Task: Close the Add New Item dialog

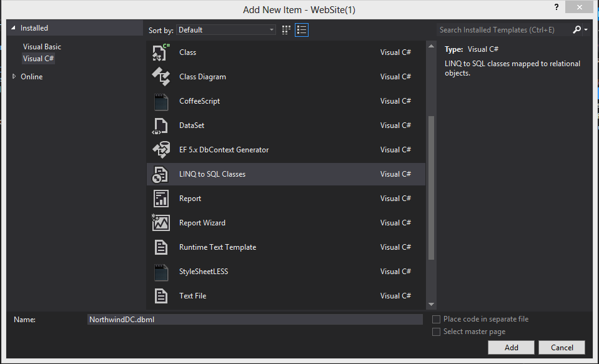Action: pyautogui.click(x=579, y=7)
